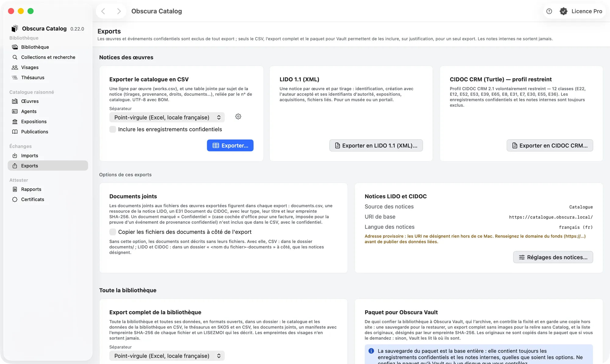
Task: Click the Expositions museum icon
Action: point(15,122)
